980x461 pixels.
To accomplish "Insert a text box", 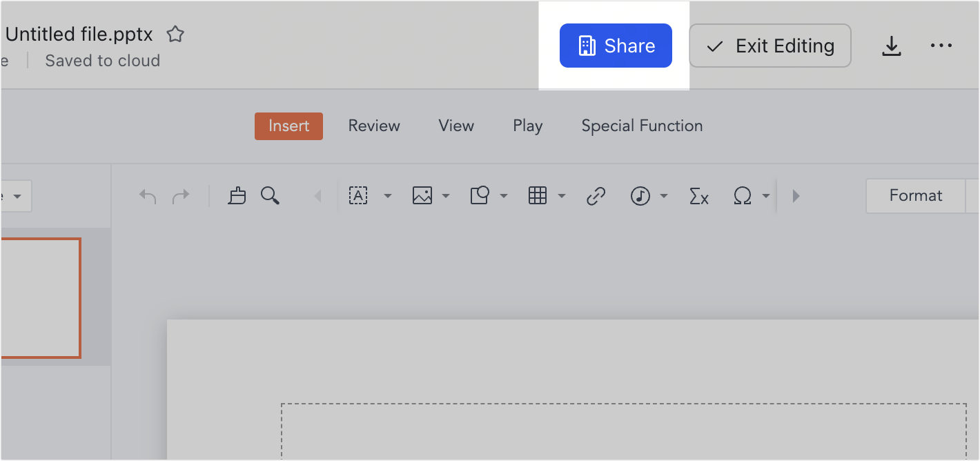I will tap(358, 196).
